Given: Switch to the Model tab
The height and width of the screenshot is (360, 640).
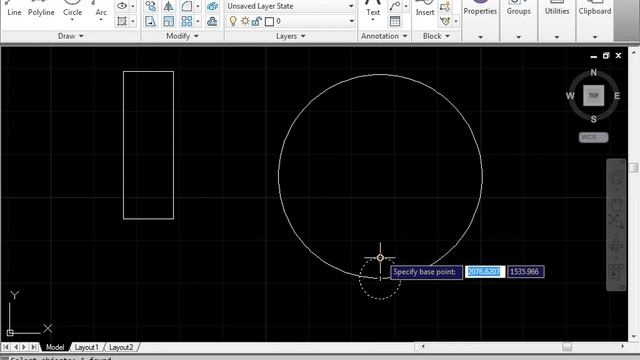Looking at the screenshot, I should click(x=55, y=347).
